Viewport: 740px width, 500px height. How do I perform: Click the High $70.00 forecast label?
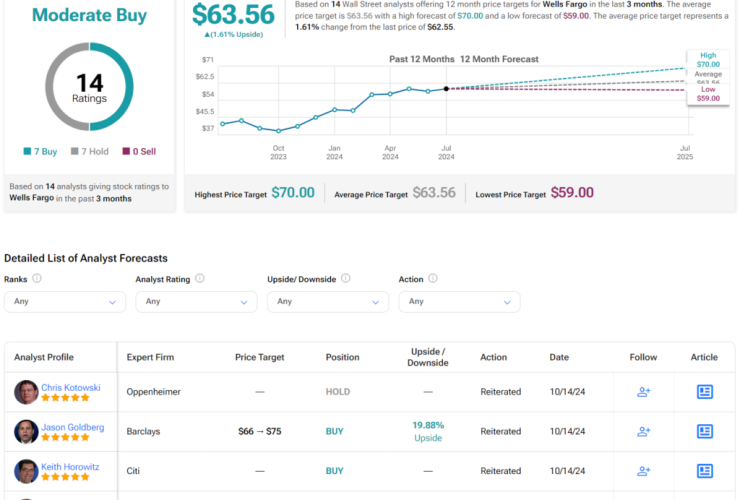(x=708, y=60)
